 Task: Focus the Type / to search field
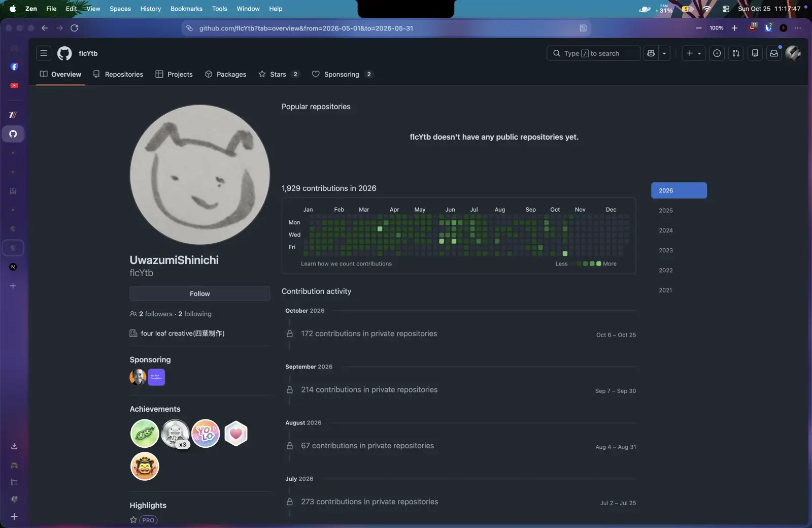(x=593, y=53)
